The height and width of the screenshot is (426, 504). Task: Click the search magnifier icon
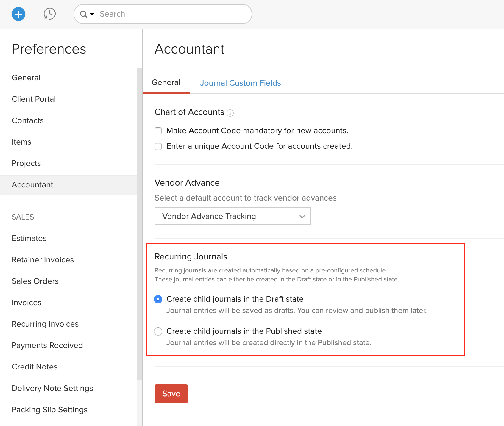point(83,14)
